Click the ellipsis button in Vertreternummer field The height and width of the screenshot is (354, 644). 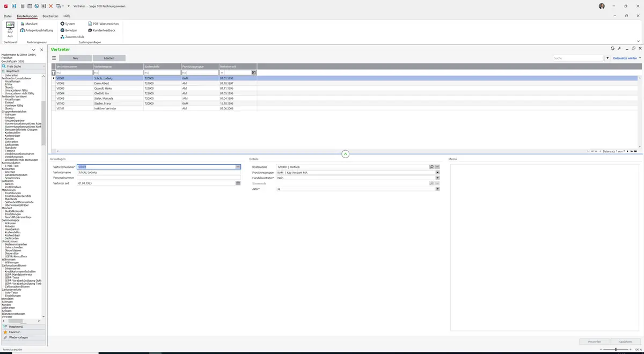pos(238,167)
